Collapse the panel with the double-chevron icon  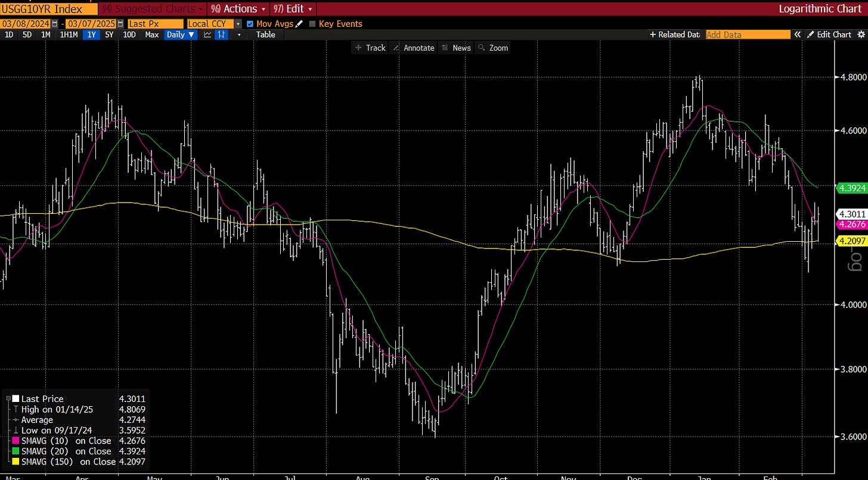point(797,35)
